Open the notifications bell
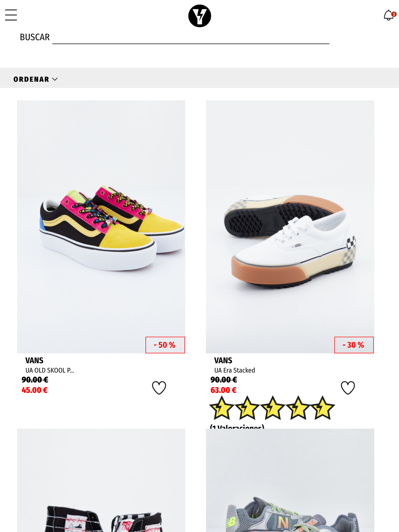Image resolution: width=399 pixels, height=532 pixels. click(x=388, y=15)
